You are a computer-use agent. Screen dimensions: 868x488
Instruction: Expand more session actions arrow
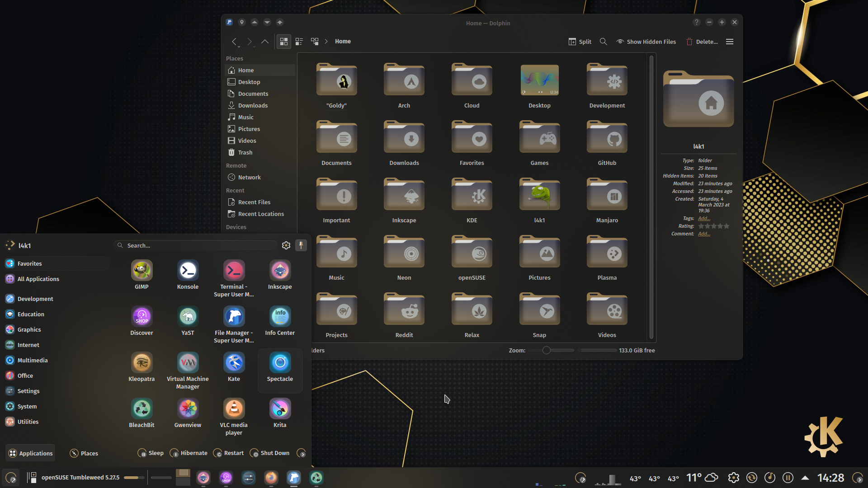point(302,453)
